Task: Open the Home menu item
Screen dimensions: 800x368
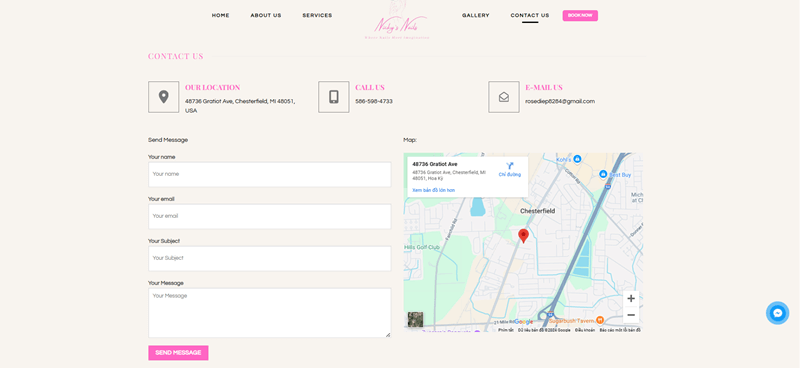Action: 220,15
